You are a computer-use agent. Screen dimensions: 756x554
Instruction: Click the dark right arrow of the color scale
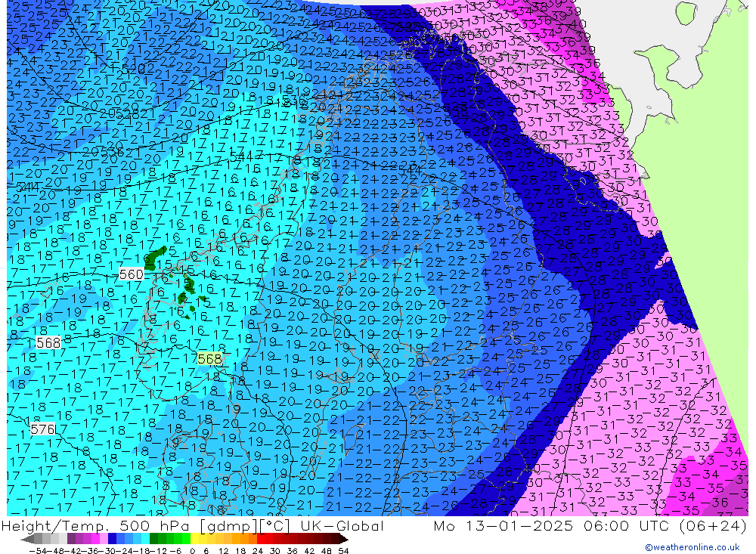(x=343, y=540)
